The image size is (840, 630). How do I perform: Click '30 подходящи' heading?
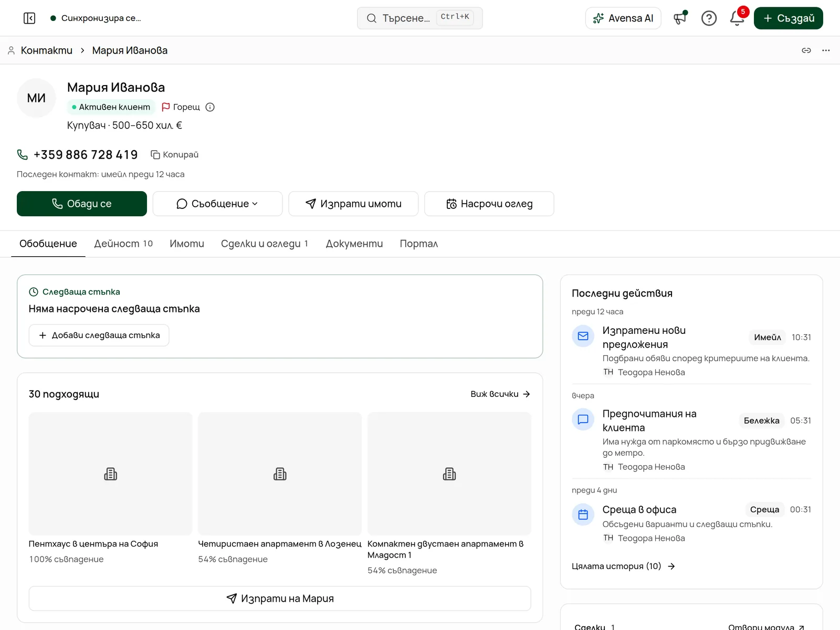64,394
